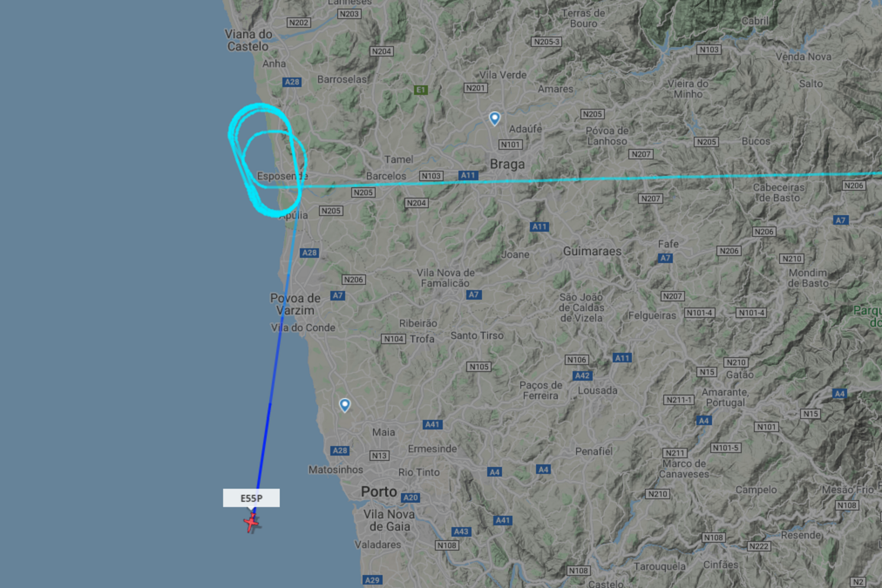The height and width of the screenshot is (588, 882).
Task: Click the E55P callsign label
Action: point(251,498)
